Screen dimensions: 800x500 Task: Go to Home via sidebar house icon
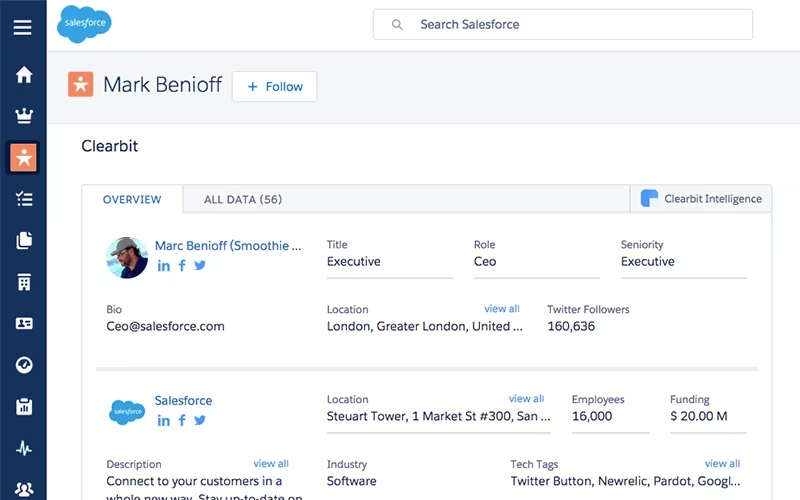click(23, 74)
